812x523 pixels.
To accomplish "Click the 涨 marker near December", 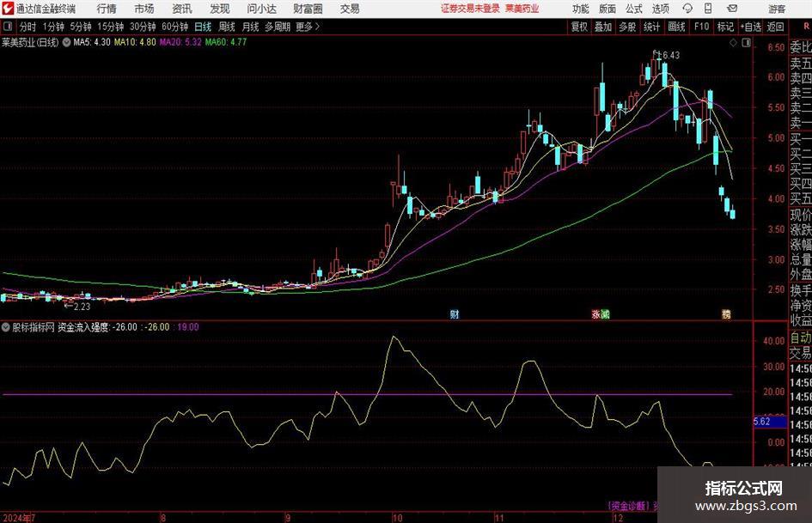I will (596, 313).
